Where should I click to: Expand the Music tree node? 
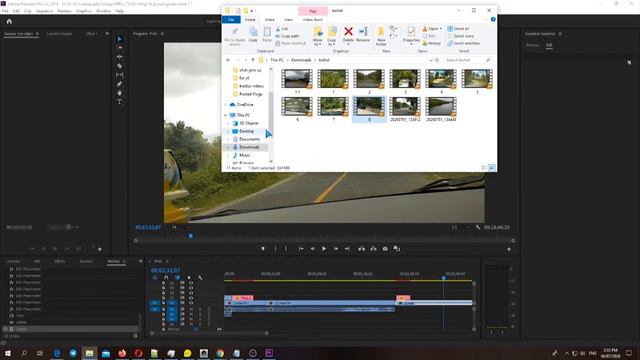228,155
